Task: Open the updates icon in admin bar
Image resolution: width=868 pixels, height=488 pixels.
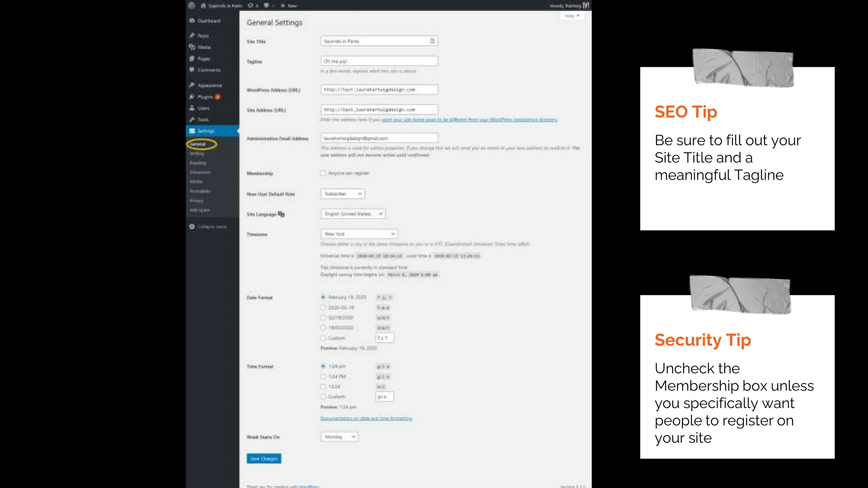Action: pos(250,6)
